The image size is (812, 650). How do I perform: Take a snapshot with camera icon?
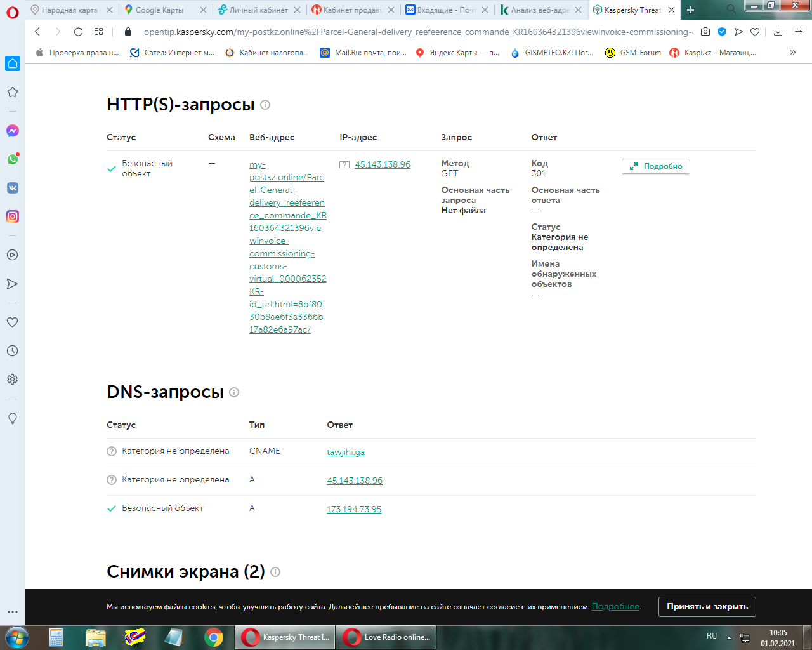pyautogui.click(x=705, y=32)
